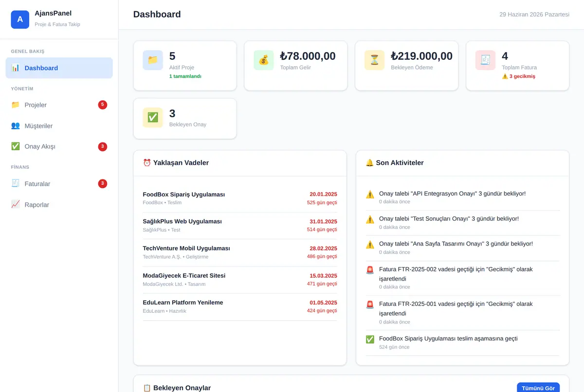Click the red badge next to Projeler
The image size is (584, 392).
pyautogui.click(x=102, y=105)
